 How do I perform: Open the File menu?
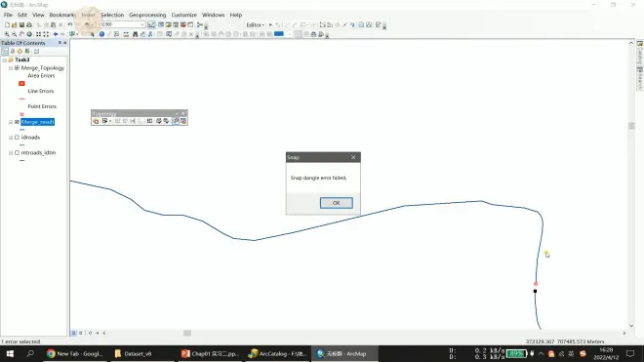tap(8, 15)
